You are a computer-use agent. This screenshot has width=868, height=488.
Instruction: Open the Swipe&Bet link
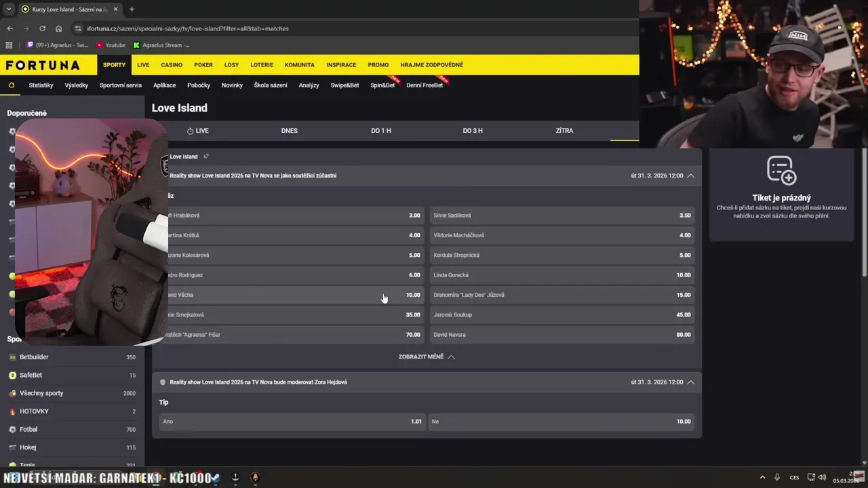(x=345, y=85)
